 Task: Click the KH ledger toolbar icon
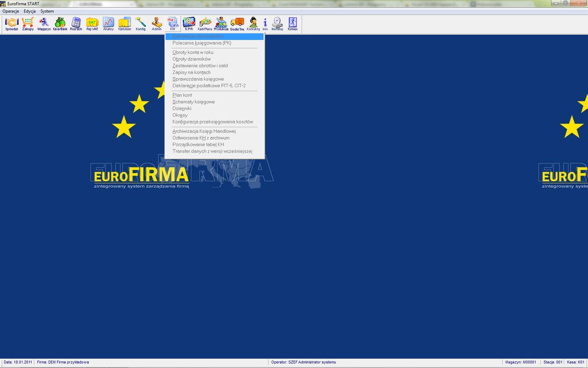[173, 24]
